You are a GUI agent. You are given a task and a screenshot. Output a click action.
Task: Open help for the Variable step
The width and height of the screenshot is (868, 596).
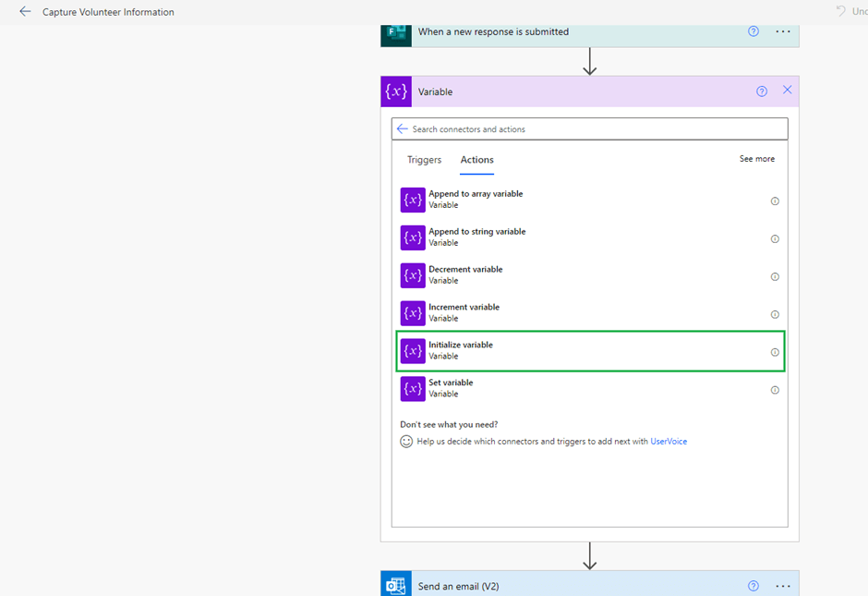coord(762,91)
